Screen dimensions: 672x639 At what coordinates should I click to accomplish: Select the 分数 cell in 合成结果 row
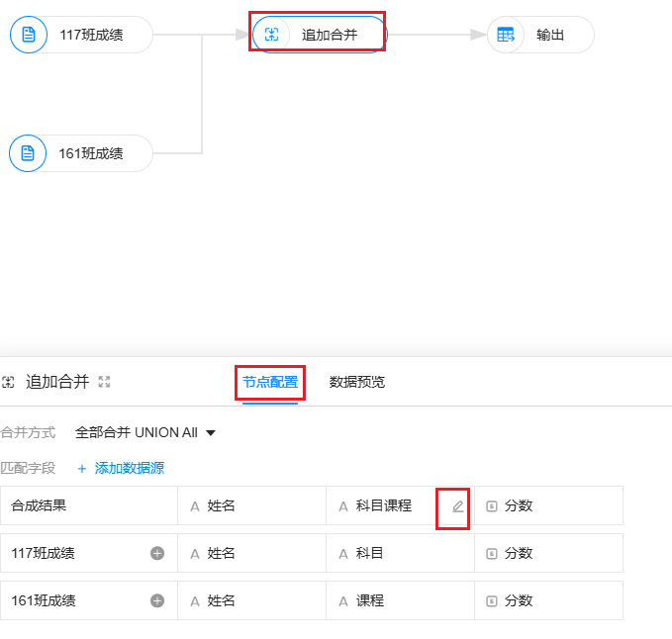pyautogui.click(x=519, y=505)
